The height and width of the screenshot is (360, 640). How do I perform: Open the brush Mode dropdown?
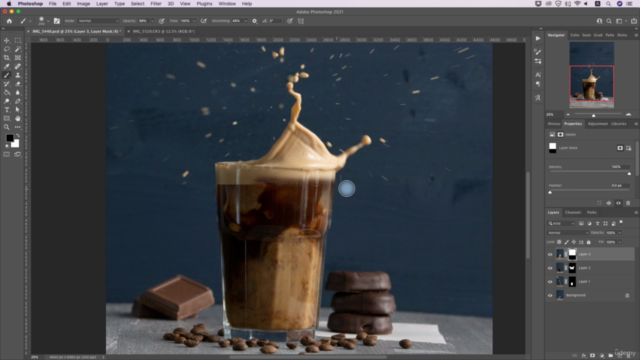(98, 21)
